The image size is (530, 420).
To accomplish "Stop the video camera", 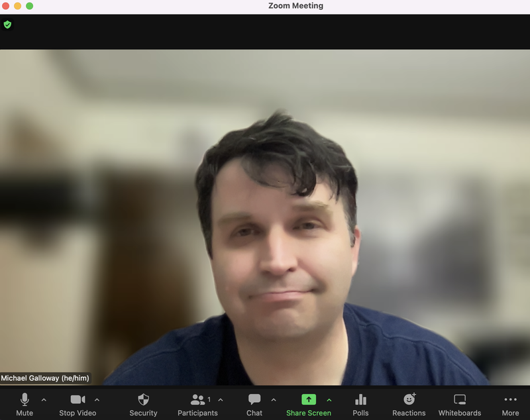I will [78, 405].
